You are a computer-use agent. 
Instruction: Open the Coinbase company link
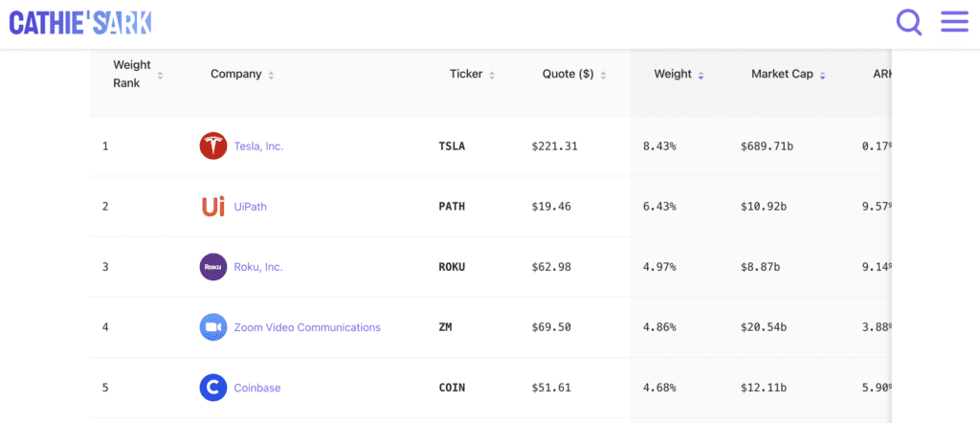[256, 388]
